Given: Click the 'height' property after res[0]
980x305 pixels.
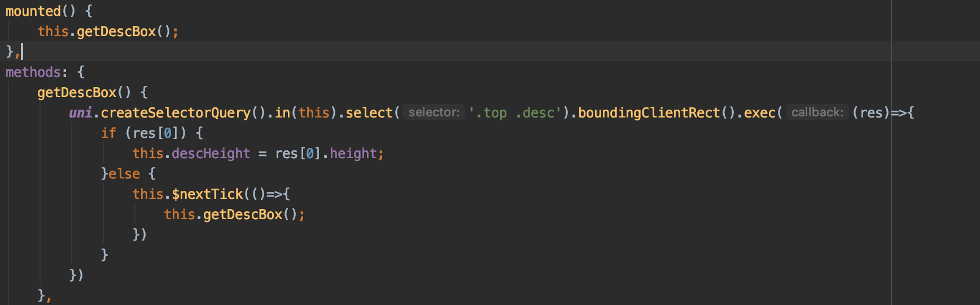Looking at the screenshot, I should (x=353, y=154).
